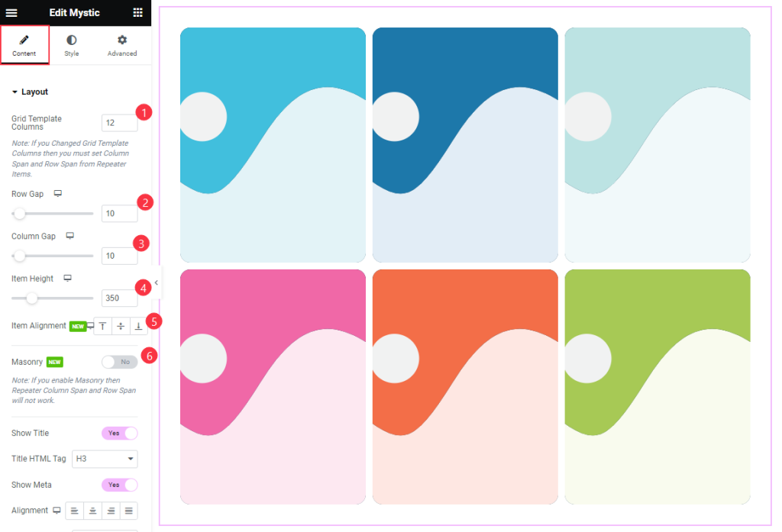The width and height of the screenshot is (782, 532).
Task: Switch to the Style tab
Action: (x=71, y=45)
